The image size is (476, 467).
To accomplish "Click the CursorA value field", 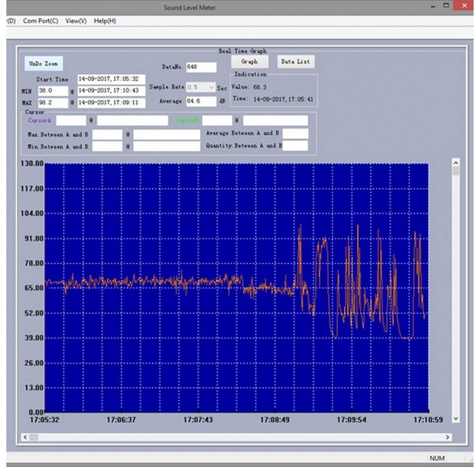I will 71,120.
